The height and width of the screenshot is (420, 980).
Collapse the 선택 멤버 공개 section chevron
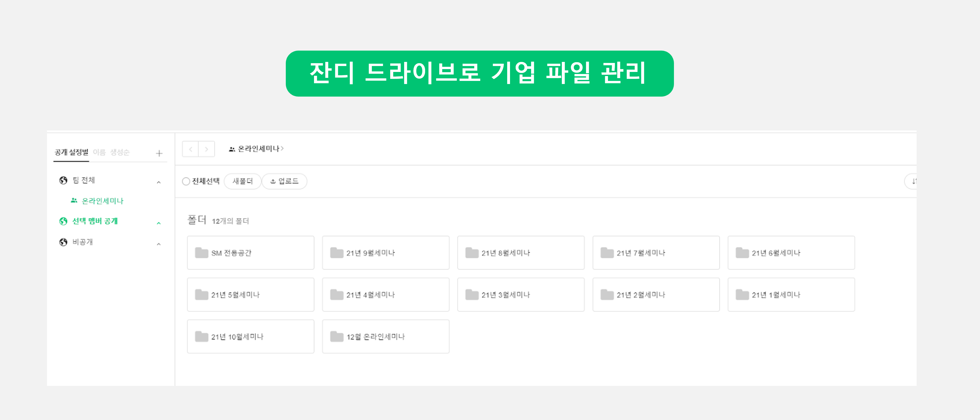159,223
